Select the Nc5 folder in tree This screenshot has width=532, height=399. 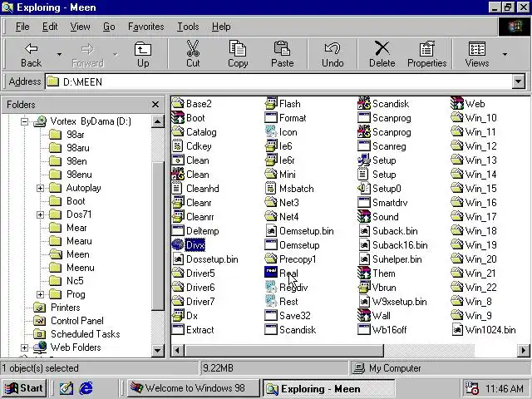66,281
